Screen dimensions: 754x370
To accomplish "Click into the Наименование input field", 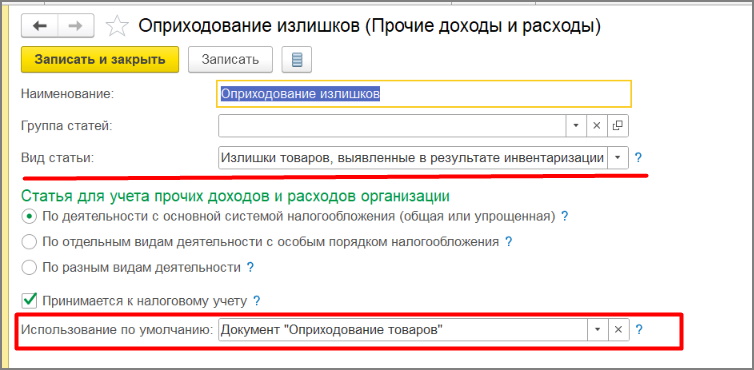I will 424,93.
